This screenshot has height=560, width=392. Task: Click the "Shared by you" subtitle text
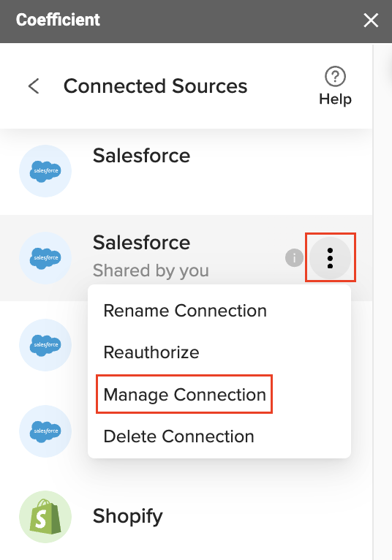151,270
